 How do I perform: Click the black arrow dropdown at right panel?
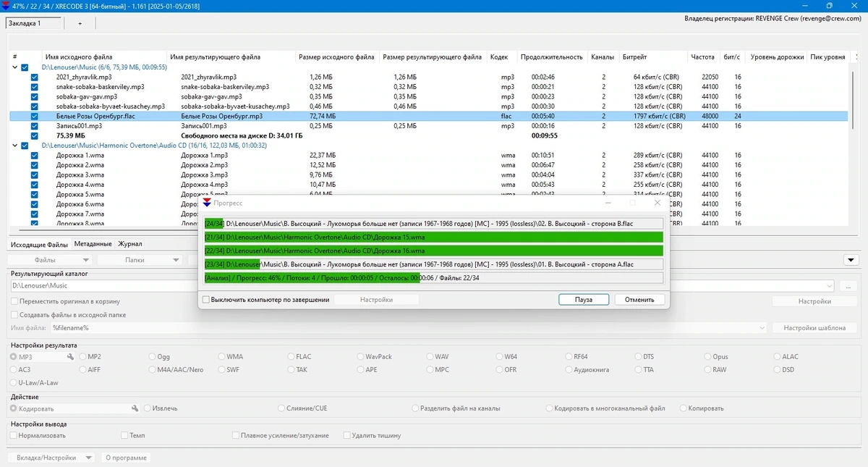(851, 260)
